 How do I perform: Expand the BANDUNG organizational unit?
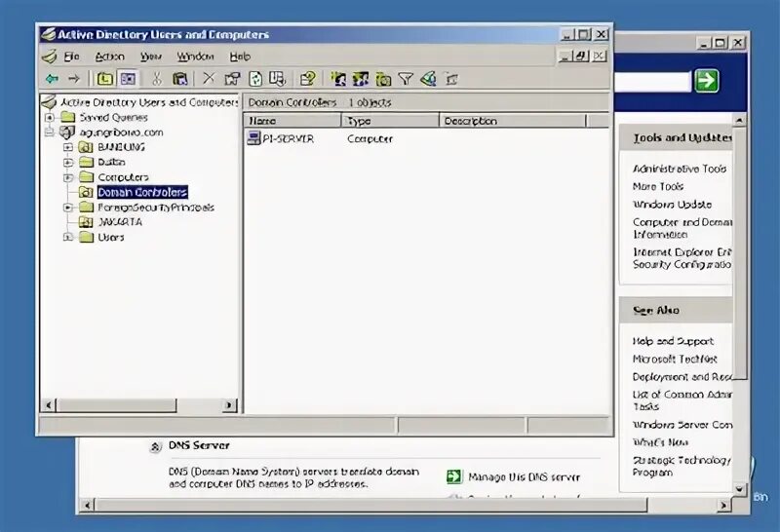pos(68,147)
